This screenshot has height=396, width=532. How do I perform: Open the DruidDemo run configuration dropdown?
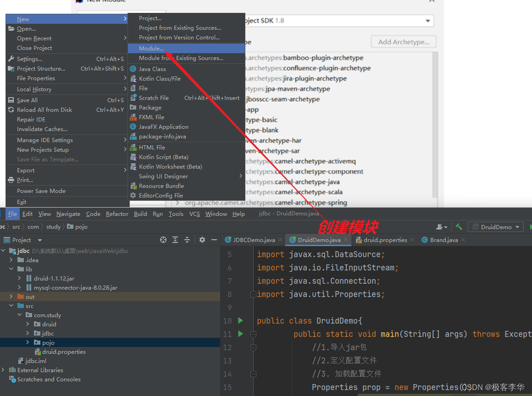click(496, 227)
